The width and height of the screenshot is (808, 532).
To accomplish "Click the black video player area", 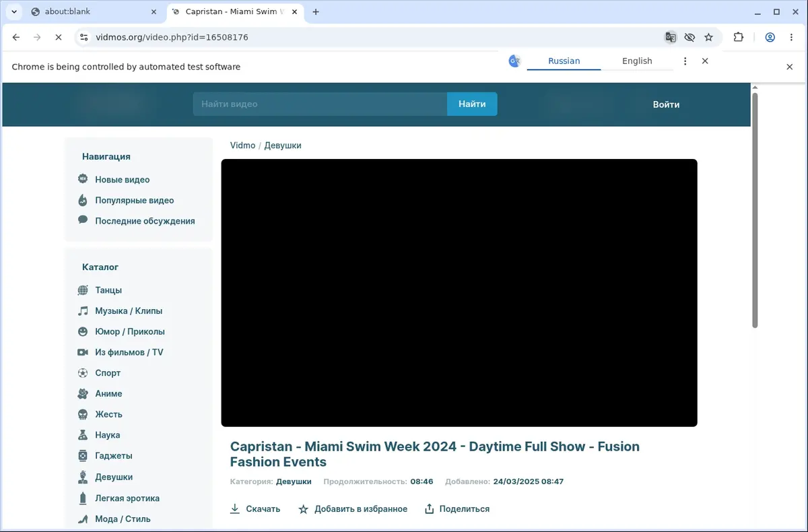I will pyautogui.click(x=459, y=292).
